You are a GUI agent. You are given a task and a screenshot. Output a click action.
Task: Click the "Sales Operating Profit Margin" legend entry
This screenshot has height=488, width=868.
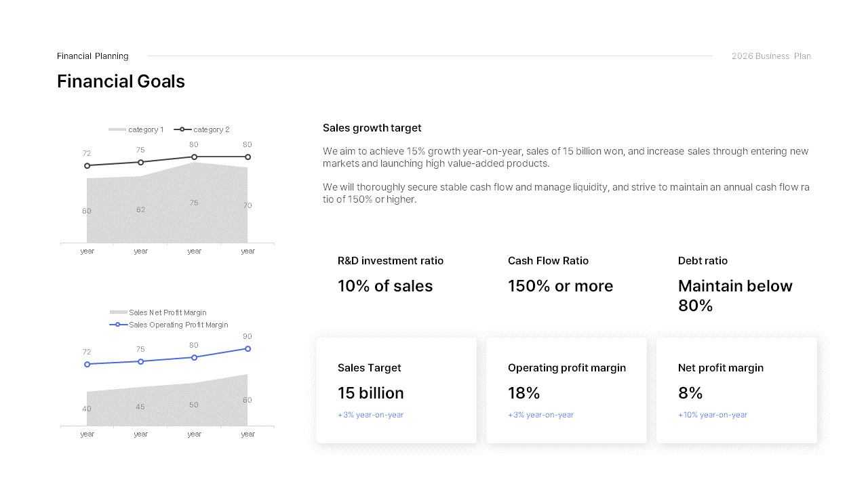click(x=169, y=325)
